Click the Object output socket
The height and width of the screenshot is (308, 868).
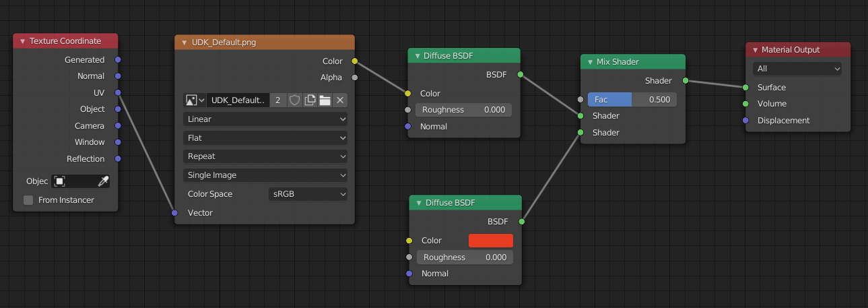click(x=118, y=109)
